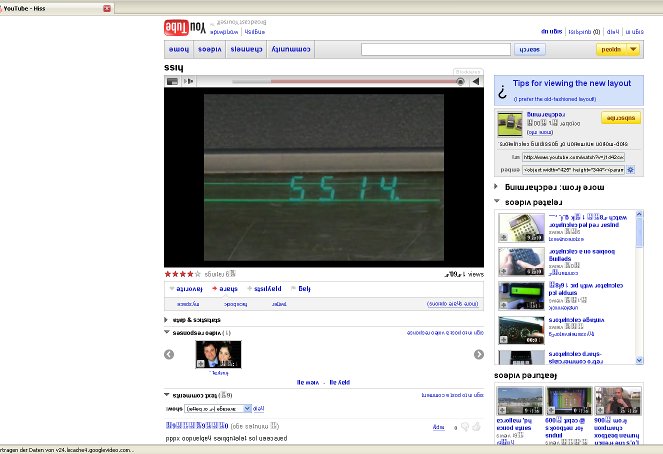Collapse the related videos section
Screen dimensions: 663x454
click(x=498, y=203)
